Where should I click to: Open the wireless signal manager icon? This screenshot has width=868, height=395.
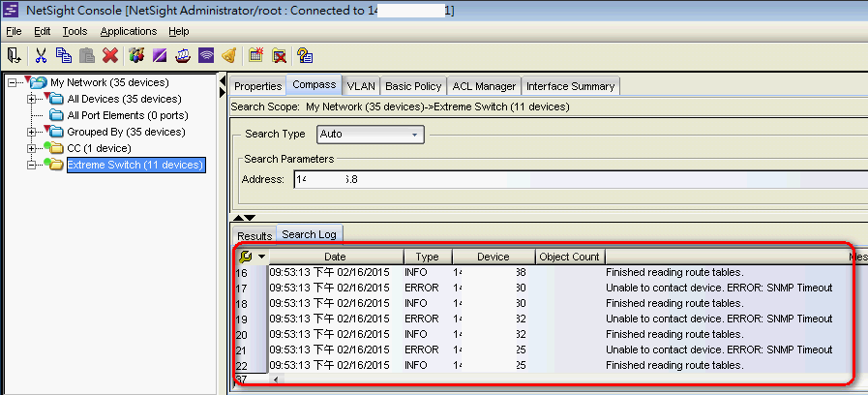click(206, 55)
